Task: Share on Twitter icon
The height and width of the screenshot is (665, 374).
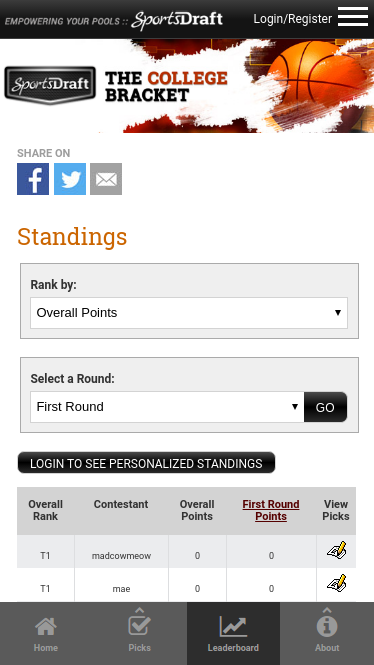Action: point(70,179)
